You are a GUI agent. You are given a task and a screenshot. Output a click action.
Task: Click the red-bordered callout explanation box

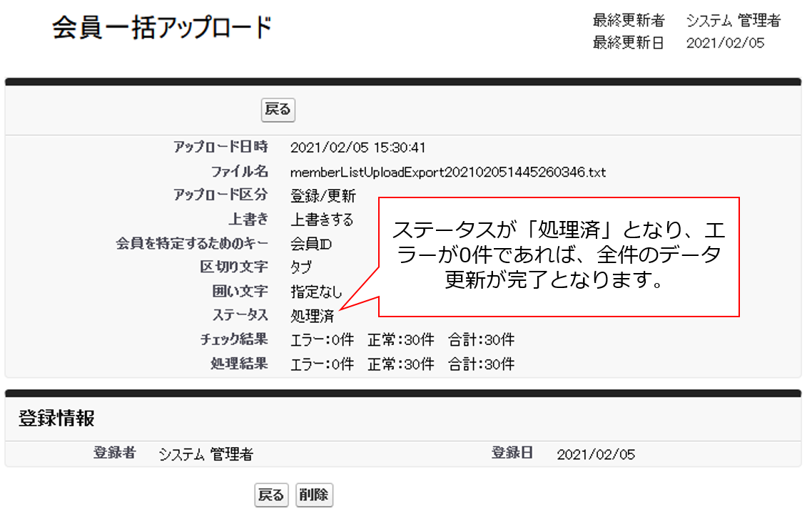558,257
